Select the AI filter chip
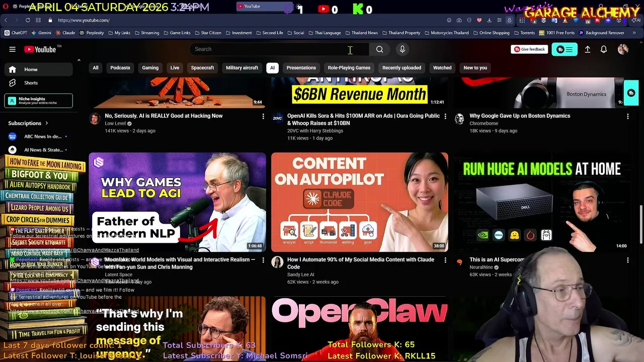The height and width of the screenshot is (362, 644). [x=272, y=68]
